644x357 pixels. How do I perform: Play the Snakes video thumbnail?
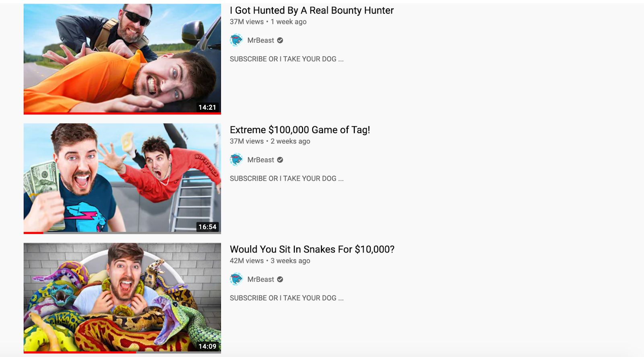click(x=122, y=297)
